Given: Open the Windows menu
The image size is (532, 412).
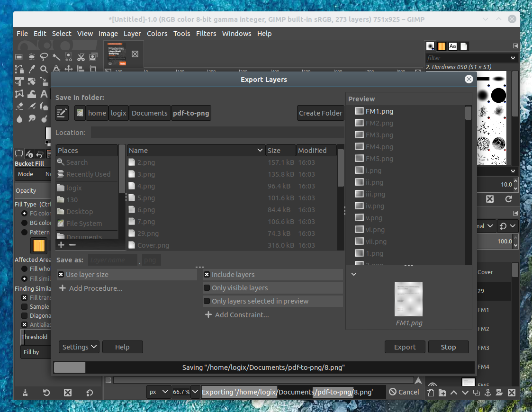Looking at the screenshot, I should 236,34.
